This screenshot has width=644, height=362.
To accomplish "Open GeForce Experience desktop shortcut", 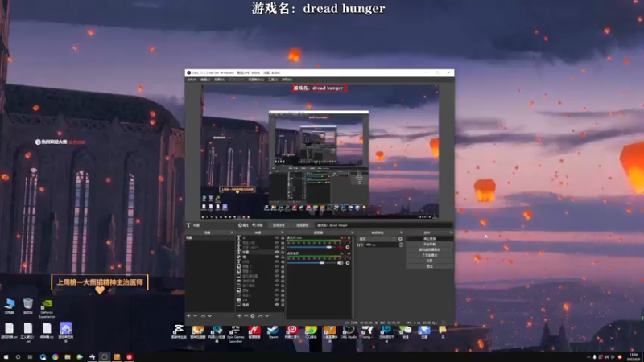I will (x=47, y=308).
